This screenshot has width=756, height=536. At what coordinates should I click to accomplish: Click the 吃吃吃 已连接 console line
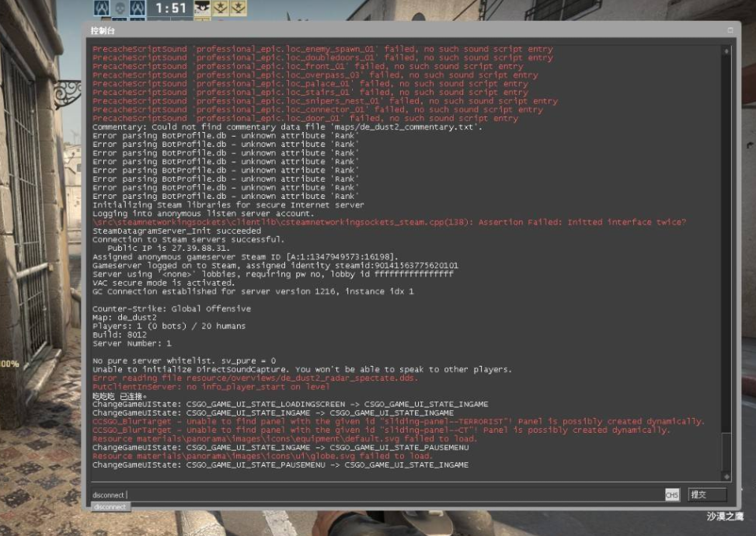[119, 395]
